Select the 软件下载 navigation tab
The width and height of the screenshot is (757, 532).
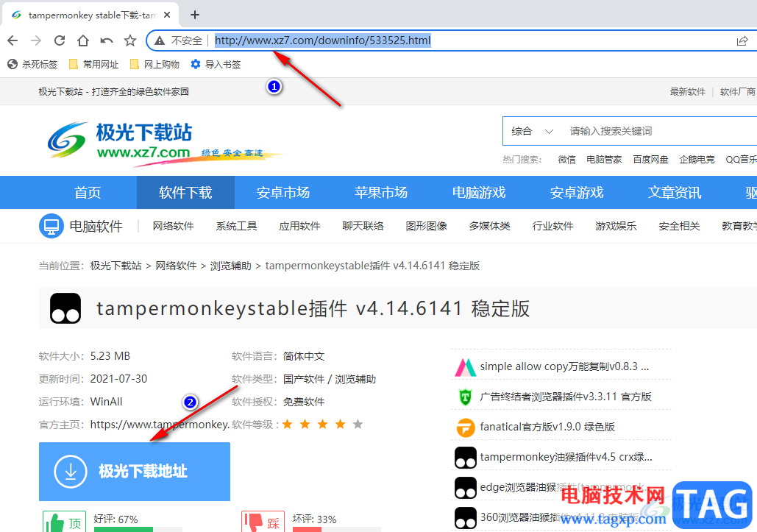click(x=186, y=193)
